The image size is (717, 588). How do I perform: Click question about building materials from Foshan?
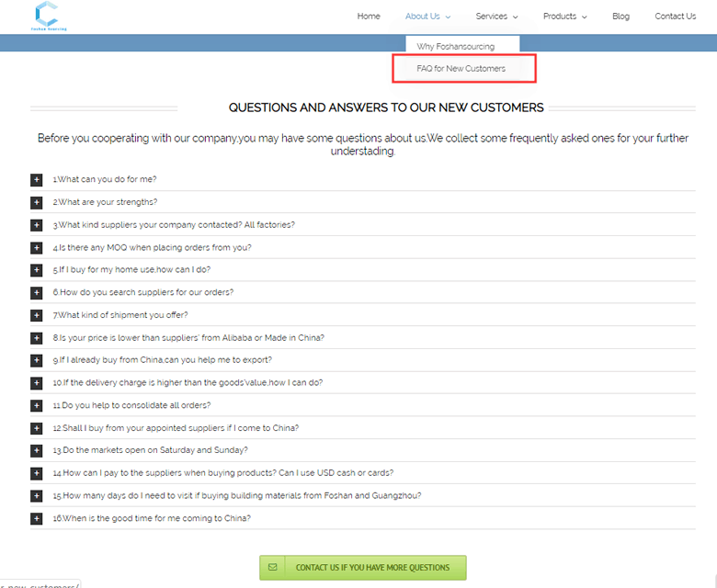coord(237,495)
